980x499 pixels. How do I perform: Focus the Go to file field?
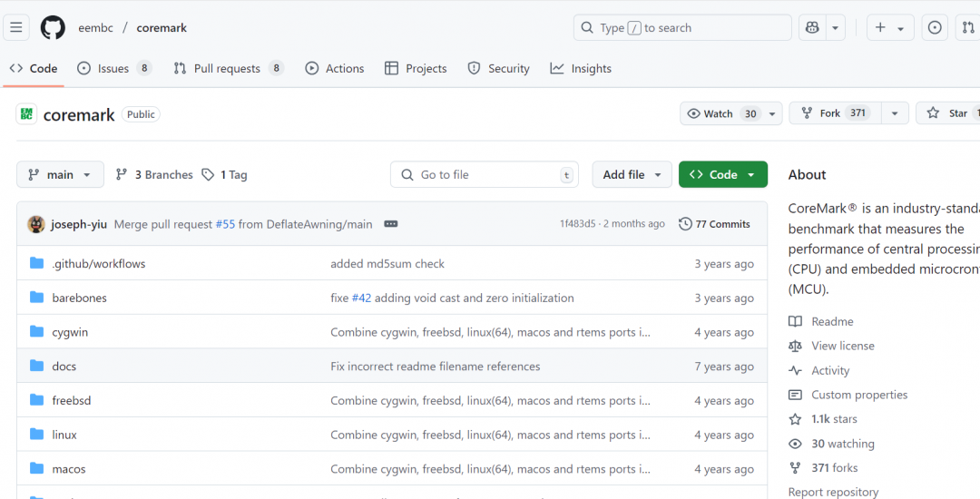pyautogui.click(x=485, y=175)
